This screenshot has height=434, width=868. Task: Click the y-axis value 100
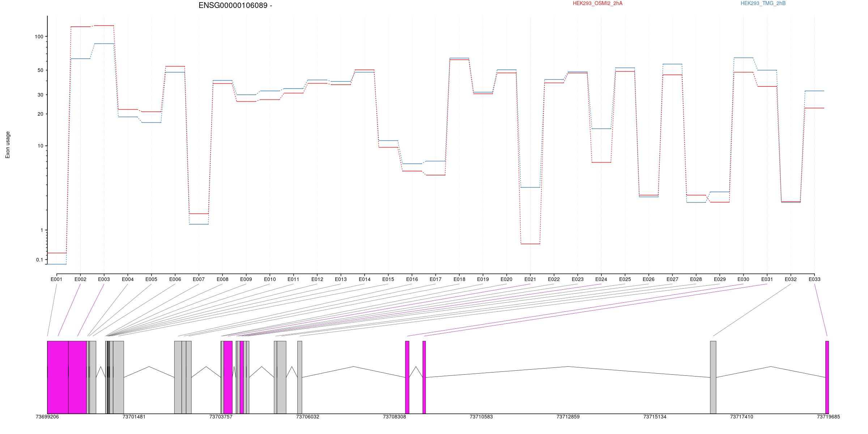39,37
